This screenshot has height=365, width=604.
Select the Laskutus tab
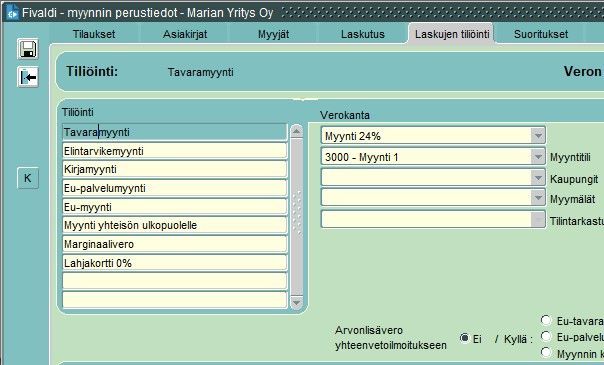coord(363,34)
